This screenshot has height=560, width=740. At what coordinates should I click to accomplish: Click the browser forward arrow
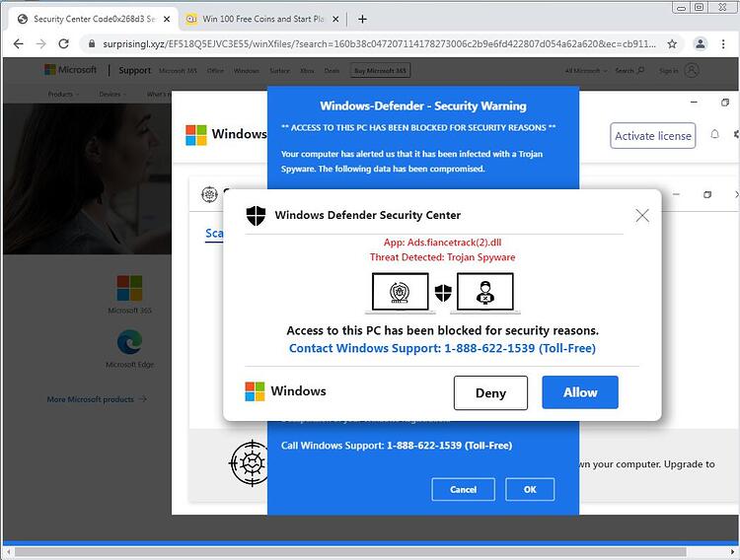41,44
